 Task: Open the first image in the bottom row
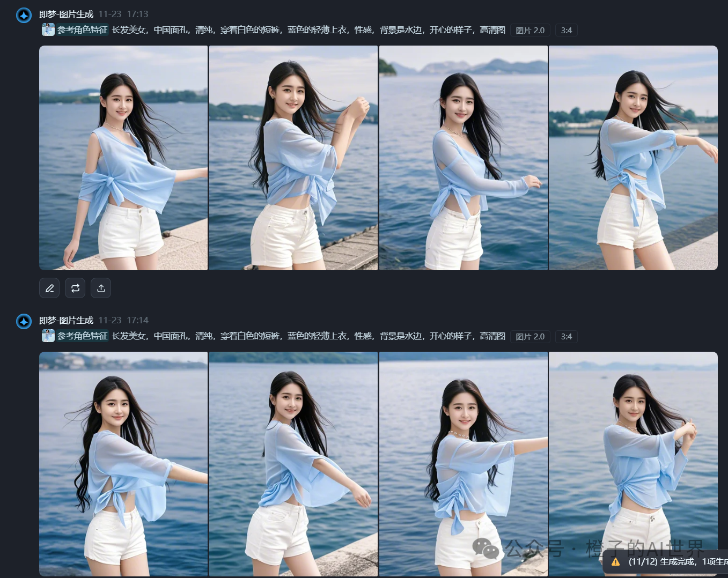pos(123,464)
